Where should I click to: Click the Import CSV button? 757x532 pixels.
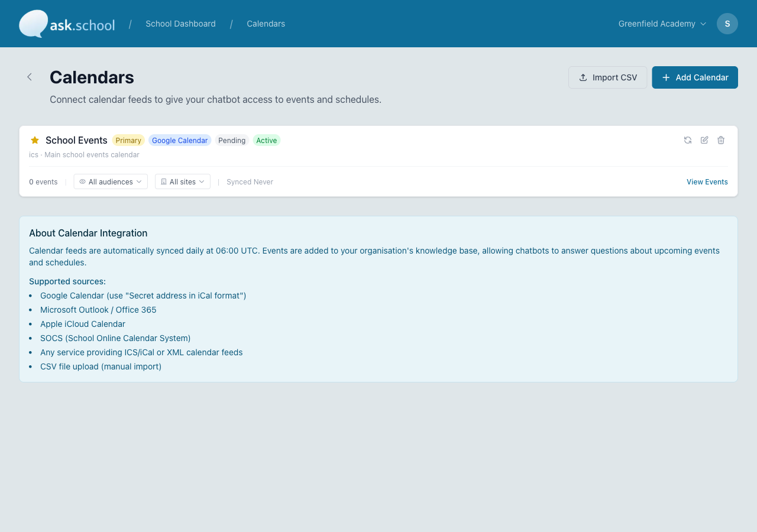608,77
